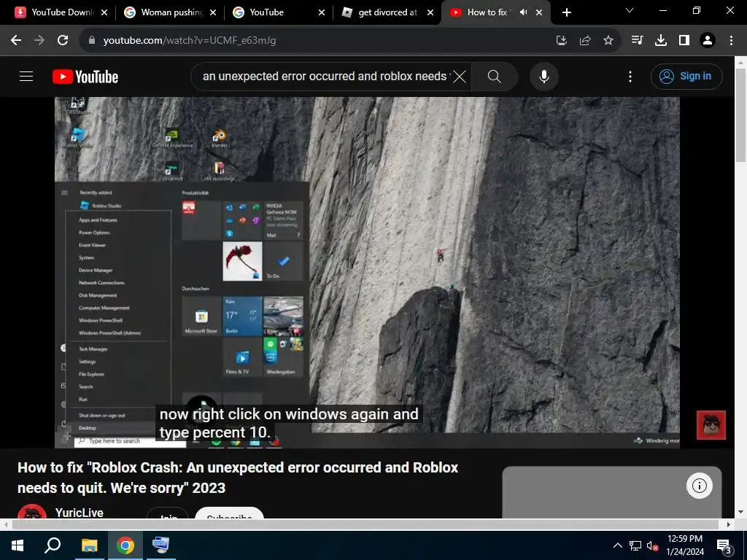The width and height of the screenshot is (747, 560).
Task: View site information lock icon
Action: (92, 41)
